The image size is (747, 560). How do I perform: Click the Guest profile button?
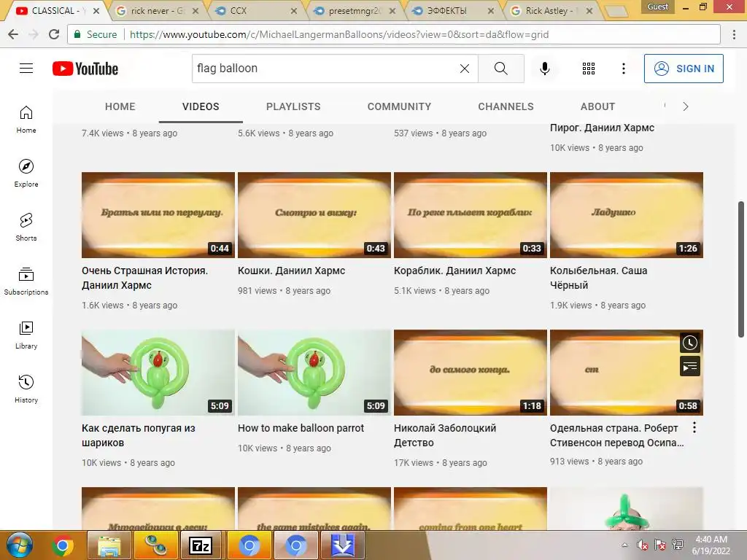click(657, 7)
